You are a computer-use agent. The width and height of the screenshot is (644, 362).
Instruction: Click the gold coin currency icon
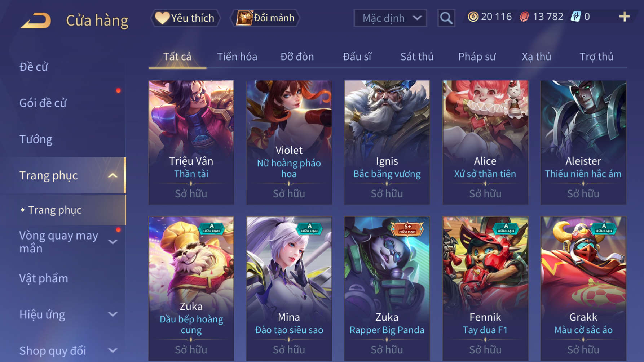pos(473,17)
